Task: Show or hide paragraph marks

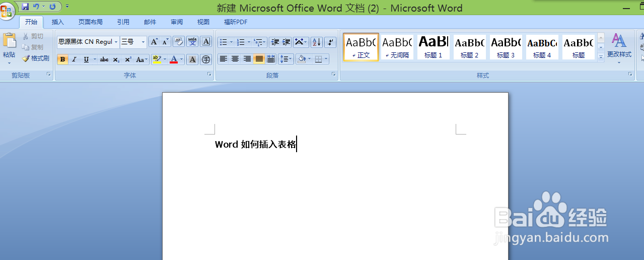Action: (330, 42)
